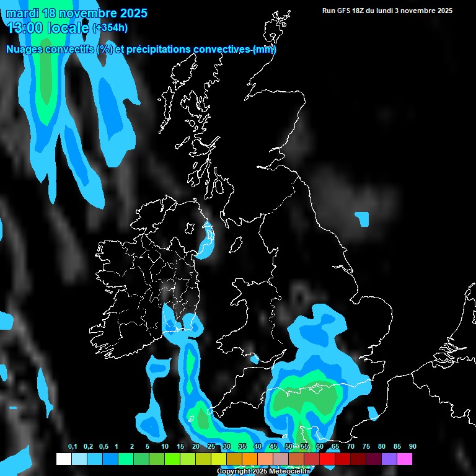Click the (+354h) forecast offset label

pyautogui.click(x=110, y=27)
